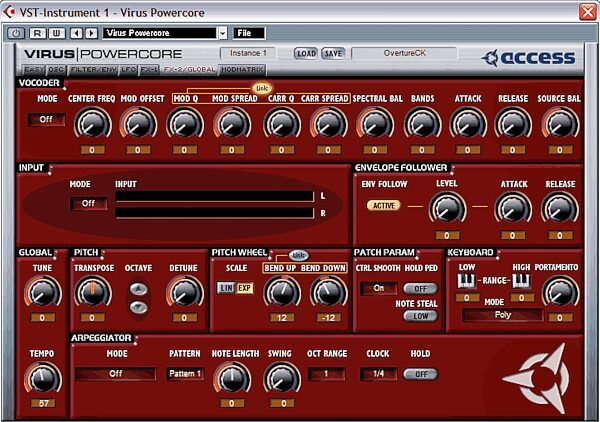Click the LOAD button
The height and width of the screenshot is (422, 600).
coord(306,54)
